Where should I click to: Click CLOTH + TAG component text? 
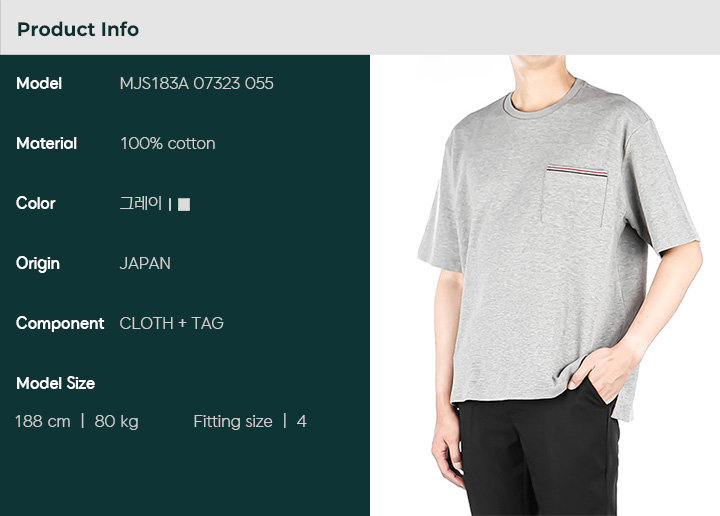coord(171,324)
